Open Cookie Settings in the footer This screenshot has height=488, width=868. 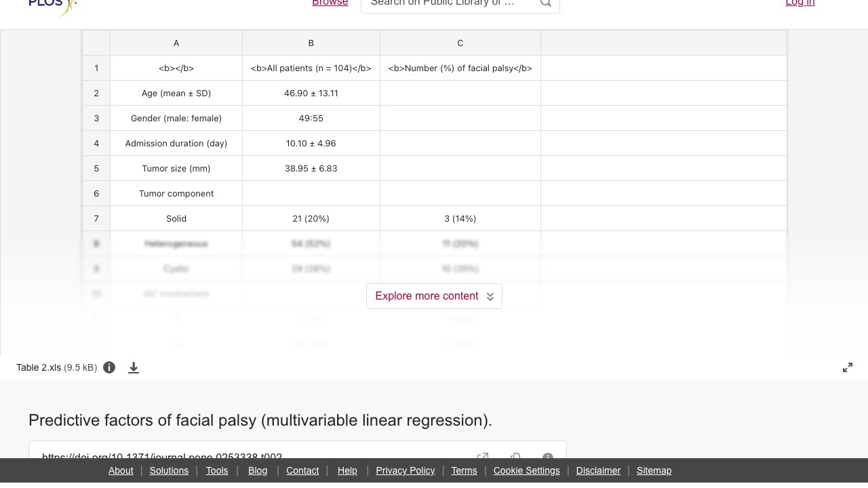[x=527, y=470]
